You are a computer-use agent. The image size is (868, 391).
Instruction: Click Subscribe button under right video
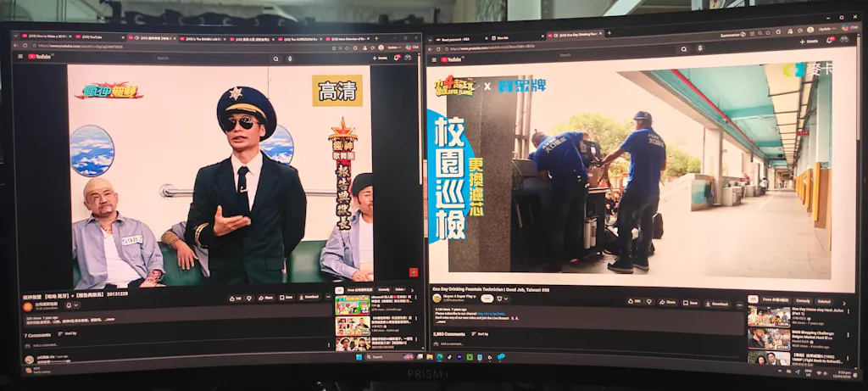point(487,299)
